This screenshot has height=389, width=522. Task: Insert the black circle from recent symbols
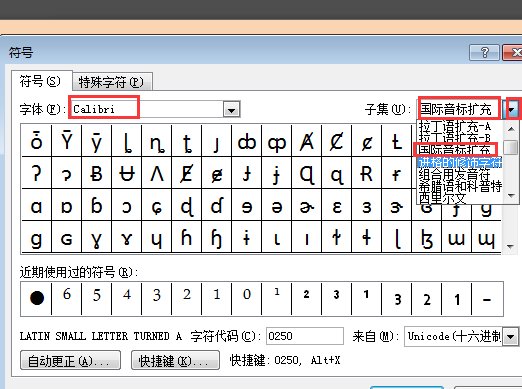36,298
